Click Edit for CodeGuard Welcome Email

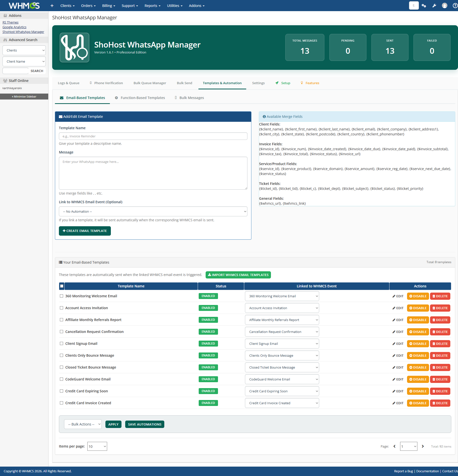[x=398, y=379]
